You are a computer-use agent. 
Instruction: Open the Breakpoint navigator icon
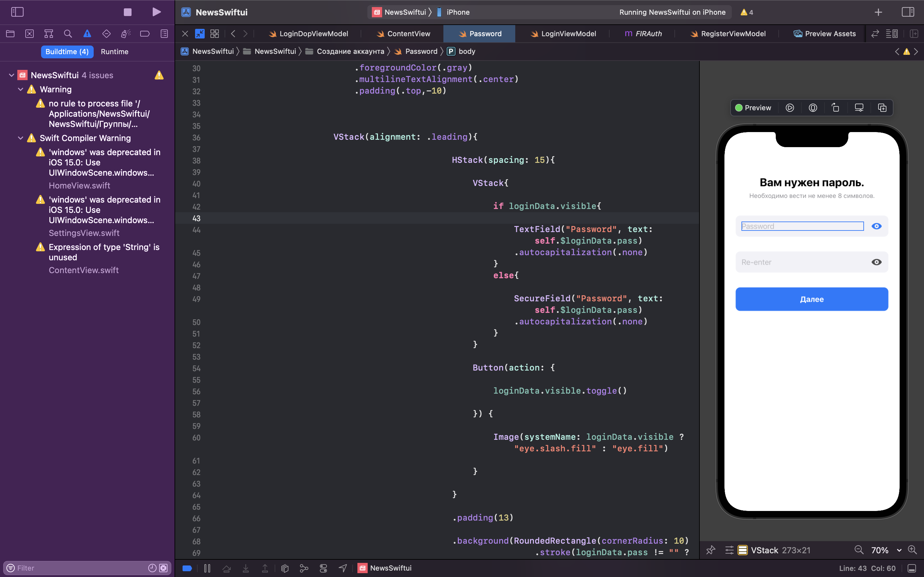pyautogui.click(x=145, y=34)
